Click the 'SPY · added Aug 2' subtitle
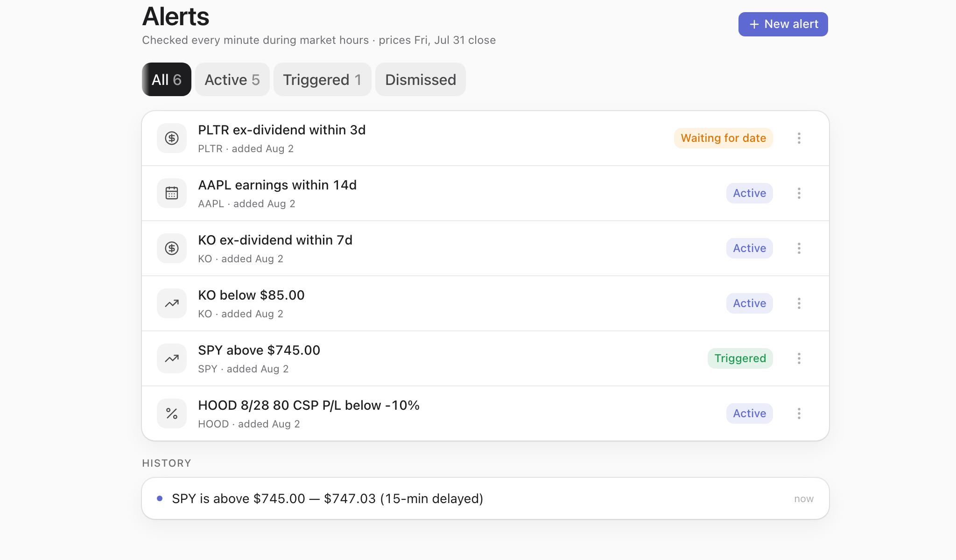 coord(244,369)
